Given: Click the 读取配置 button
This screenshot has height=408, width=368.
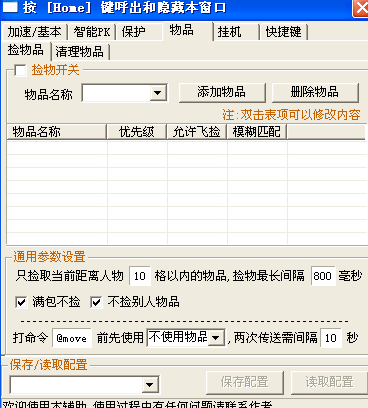Looking at the screenshot, I should coord(329,382).
